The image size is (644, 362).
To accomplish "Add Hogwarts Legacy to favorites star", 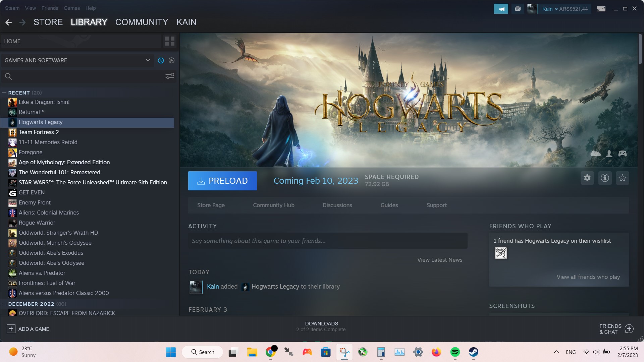I will pyautogui.click(x=623, y=178).
